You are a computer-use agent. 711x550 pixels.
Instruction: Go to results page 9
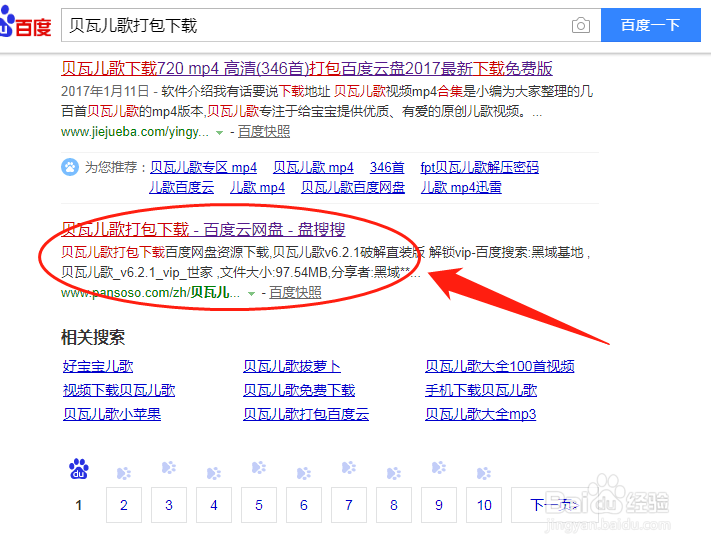[439, 505]
